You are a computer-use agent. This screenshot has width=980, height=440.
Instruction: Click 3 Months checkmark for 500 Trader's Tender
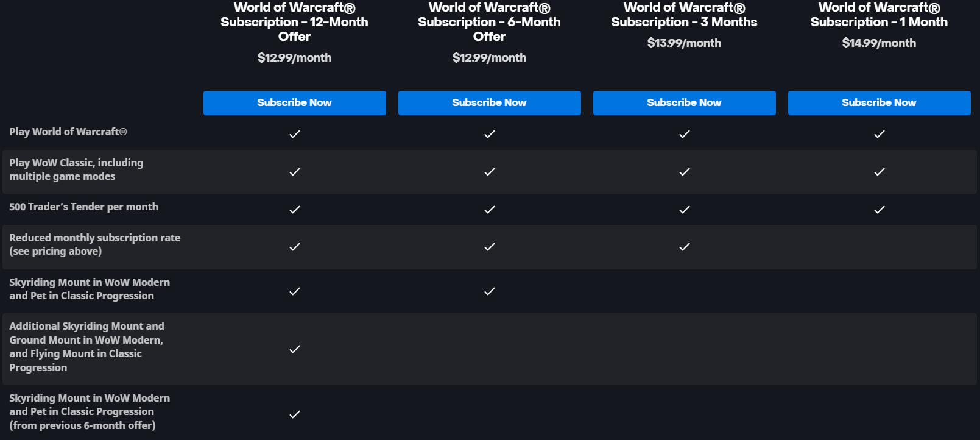tap(685, 210)
